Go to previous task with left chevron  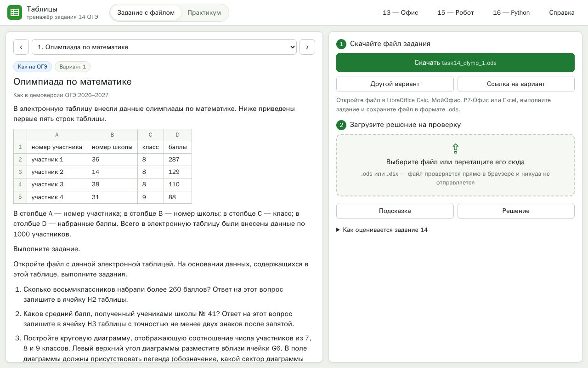coord(21,47)
